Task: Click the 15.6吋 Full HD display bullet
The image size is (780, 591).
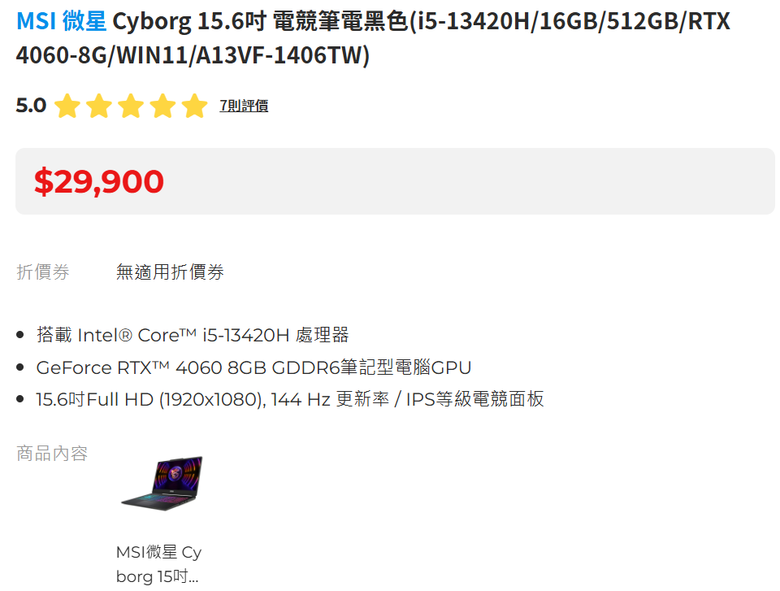Action: tap(290, 399)
